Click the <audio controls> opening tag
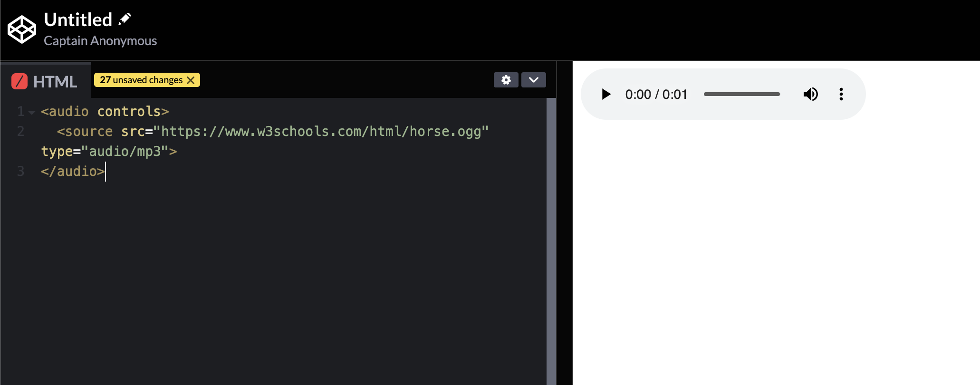980x385 pixels. (105, 111)
